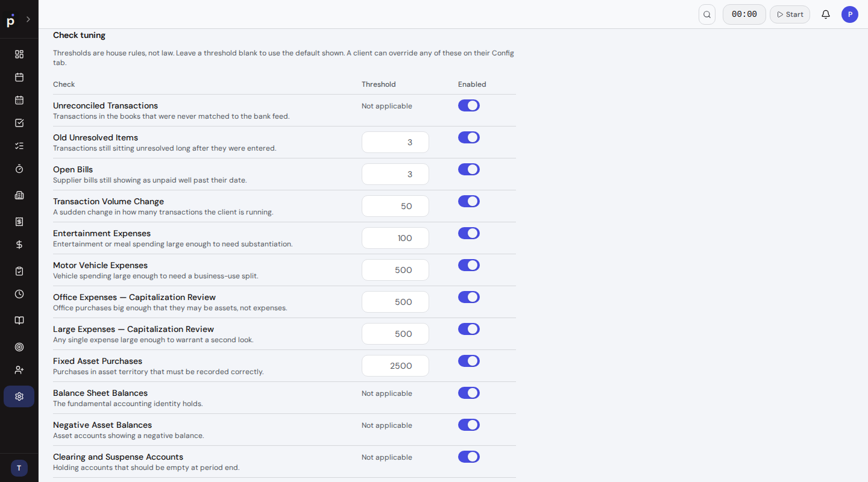Open the clock icon in sidebar
Image resolution: width=868 pixels, height=482 pixels.
tap(19, 294)
